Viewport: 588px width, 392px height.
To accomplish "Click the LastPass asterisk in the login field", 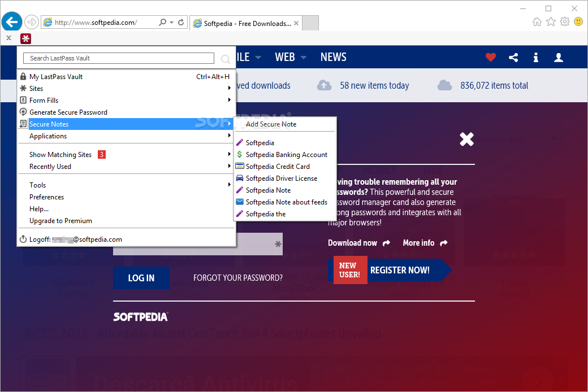I will (278, 245).
